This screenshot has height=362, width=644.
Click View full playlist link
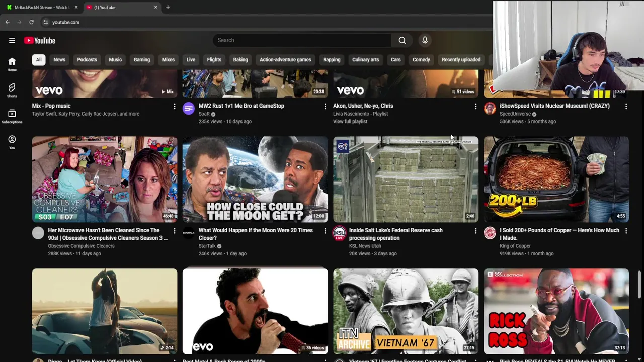click(350, 122)
